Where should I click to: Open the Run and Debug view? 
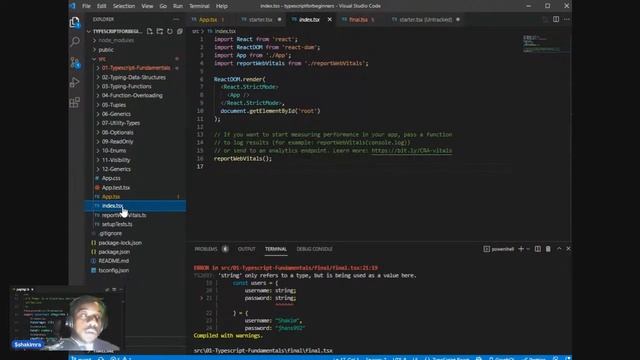pos(75,82)
